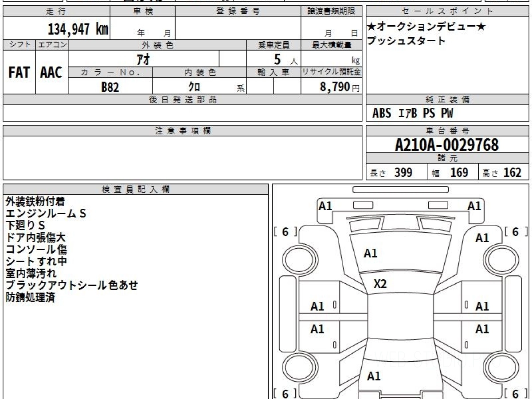Click the エアコン header cell
The image size is (532, 399).
point(52,45)
